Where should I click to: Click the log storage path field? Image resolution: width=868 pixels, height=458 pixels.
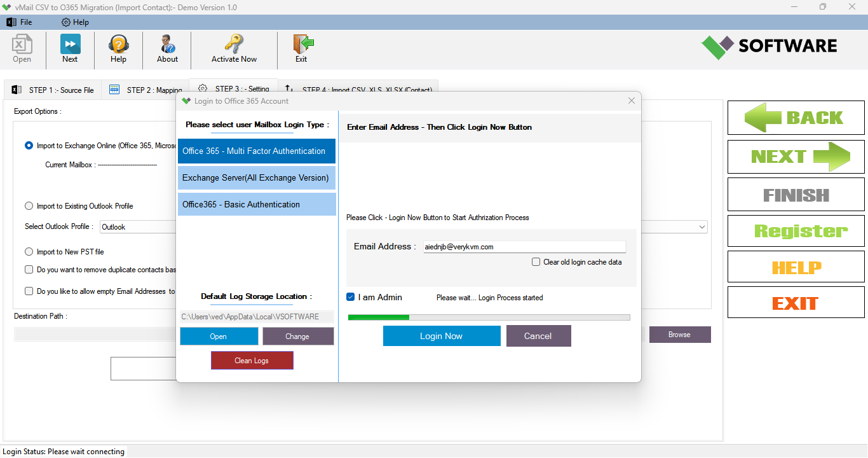click(257, 316)
